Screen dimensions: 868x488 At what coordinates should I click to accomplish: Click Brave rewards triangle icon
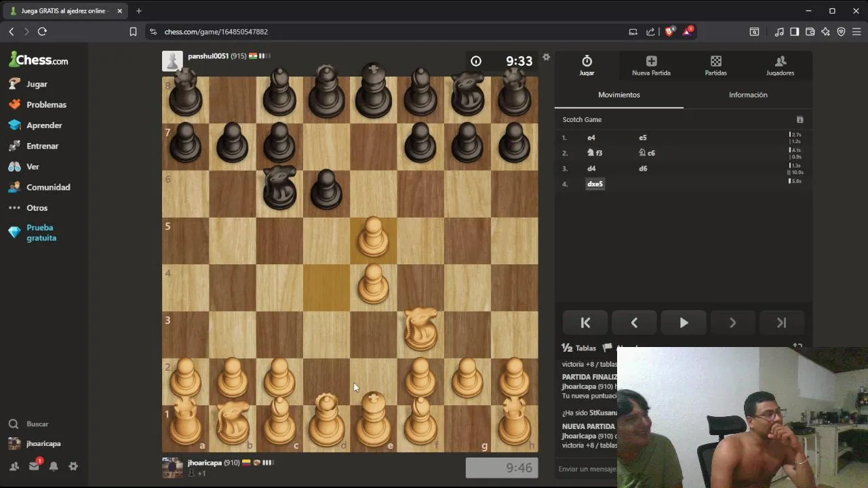coord(688,31)
